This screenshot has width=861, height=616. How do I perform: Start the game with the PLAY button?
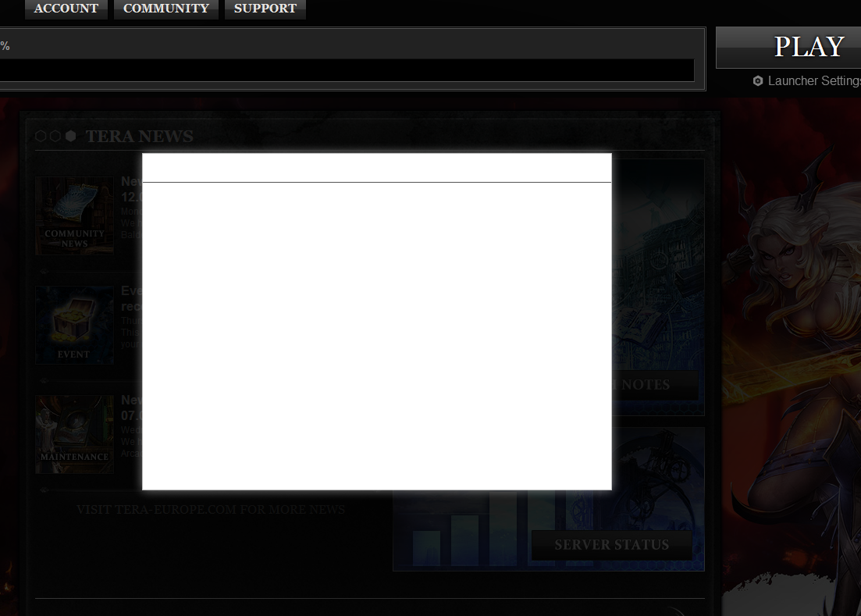pos(788,47)
